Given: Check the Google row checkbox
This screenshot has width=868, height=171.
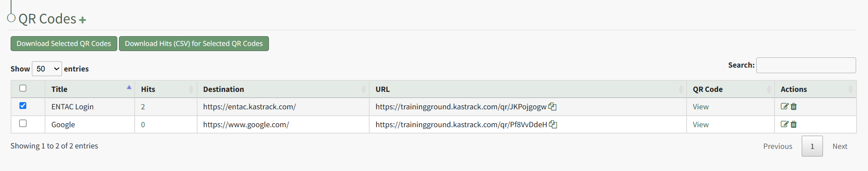Looking at the screenshot, I should [x=23, y=123].
